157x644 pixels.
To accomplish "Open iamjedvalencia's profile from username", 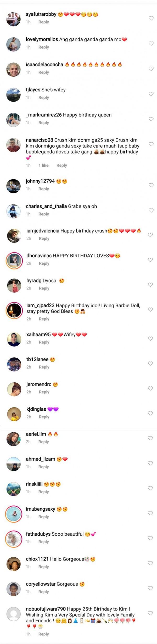I will 43,231.
